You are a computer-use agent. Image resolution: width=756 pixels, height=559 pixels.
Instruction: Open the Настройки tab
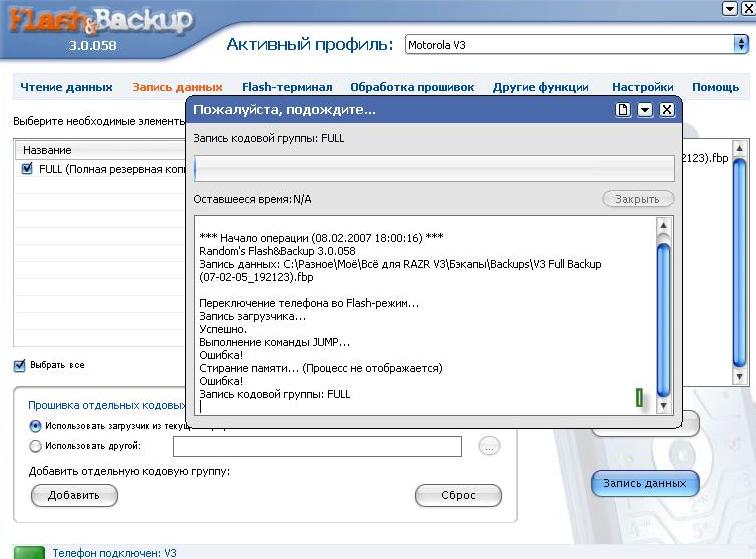[x=643, y=87]
